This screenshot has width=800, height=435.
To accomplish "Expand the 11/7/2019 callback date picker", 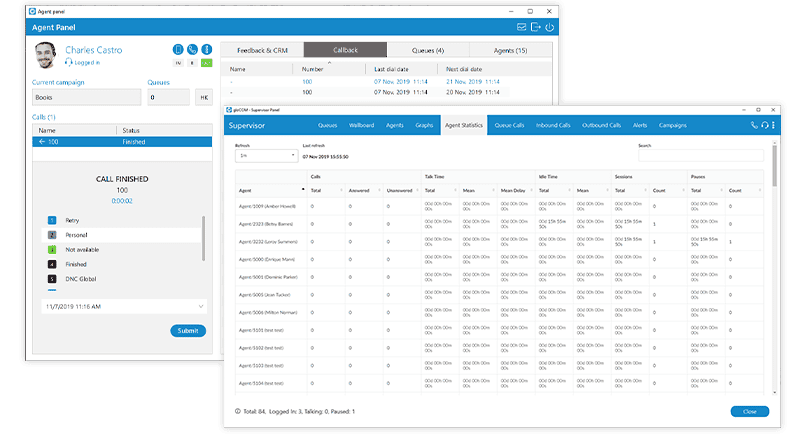I will [201, 305].
